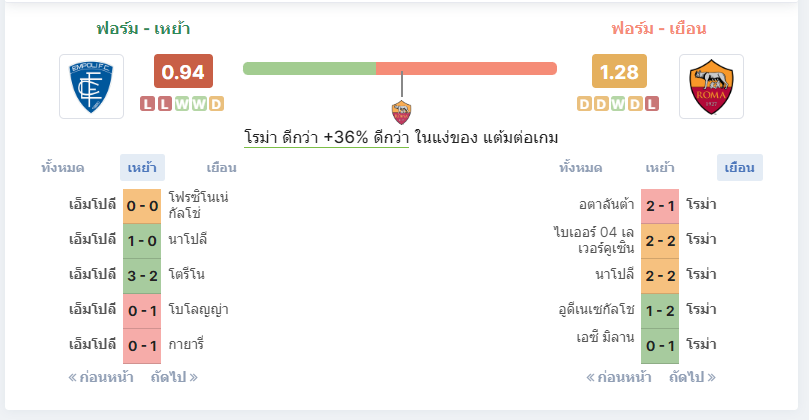This screenshot has height=420, width=809.
Task: Click Roma's green W form badge
Action: click(618, 104)
